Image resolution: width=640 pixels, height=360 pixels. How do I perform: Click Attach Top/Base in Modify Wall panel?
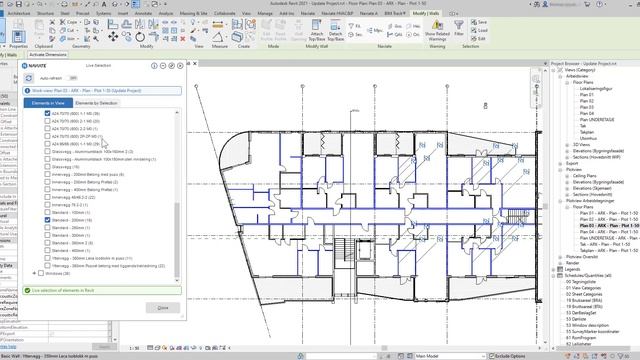317,30
